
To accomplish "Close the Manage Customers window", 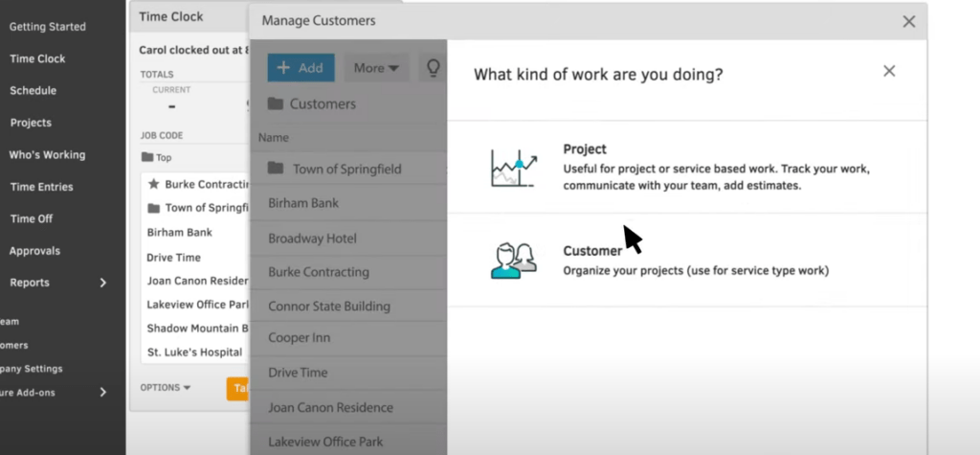I will pos(909,21).
